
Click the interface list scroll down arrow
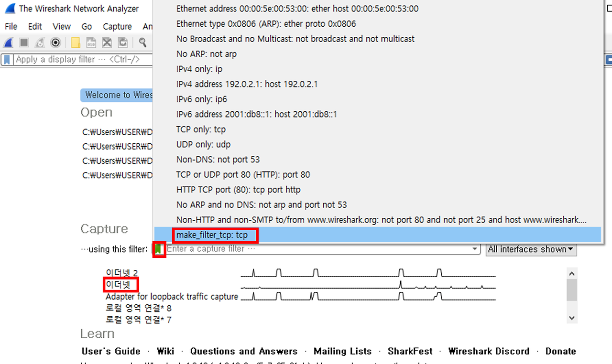[571, 318]
